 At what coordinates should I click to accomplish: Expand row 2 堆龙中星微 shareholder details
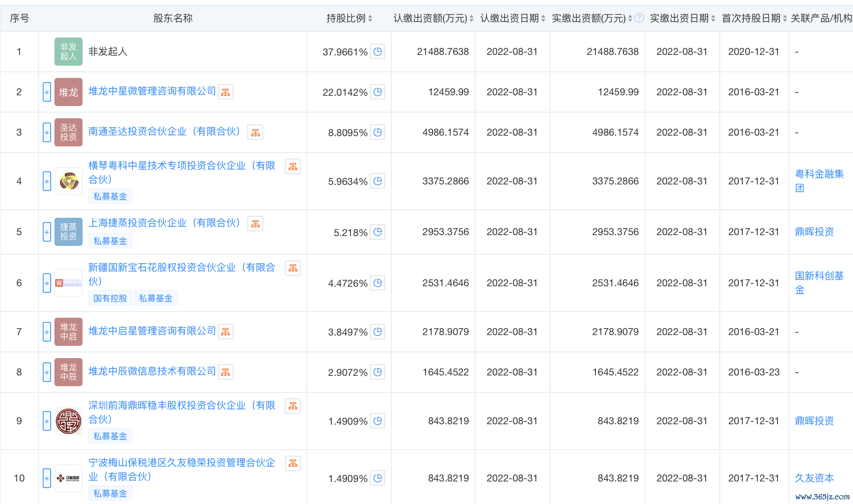point(47,92)
